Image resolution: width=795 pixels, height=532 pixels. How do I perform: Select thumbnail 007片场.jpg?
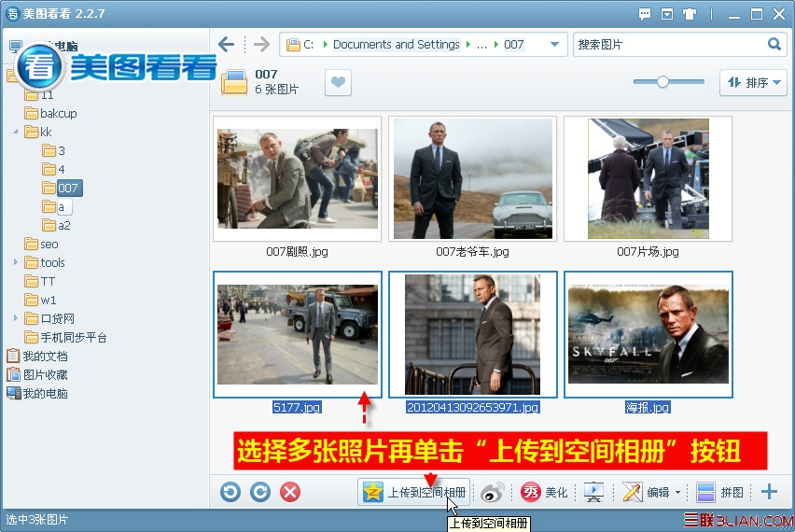[648, 178]
